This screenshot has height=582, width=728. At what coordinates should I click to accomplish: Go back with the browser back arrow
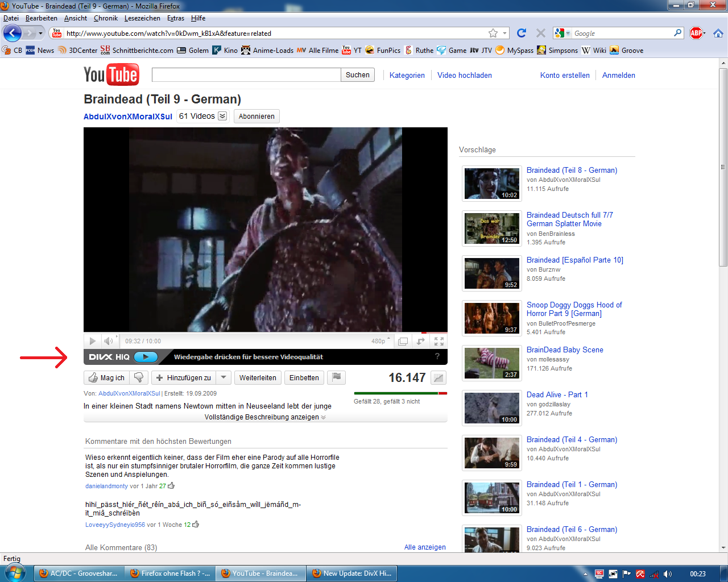13,33
